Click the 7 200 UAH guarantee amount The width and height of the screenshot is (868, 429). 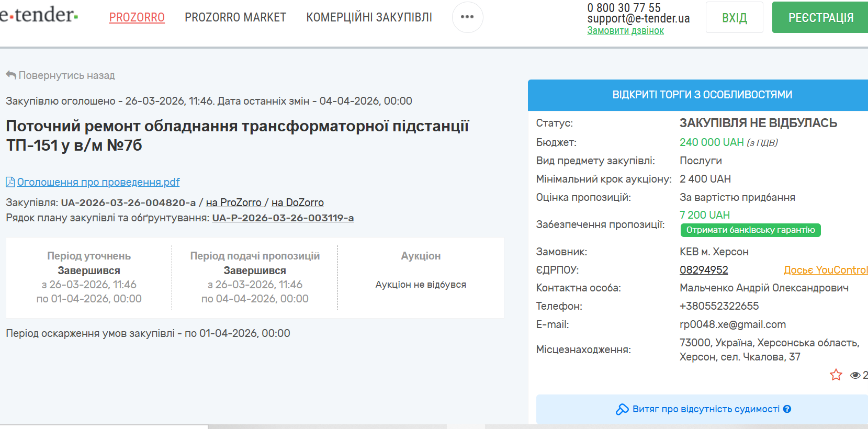(705, 215)
